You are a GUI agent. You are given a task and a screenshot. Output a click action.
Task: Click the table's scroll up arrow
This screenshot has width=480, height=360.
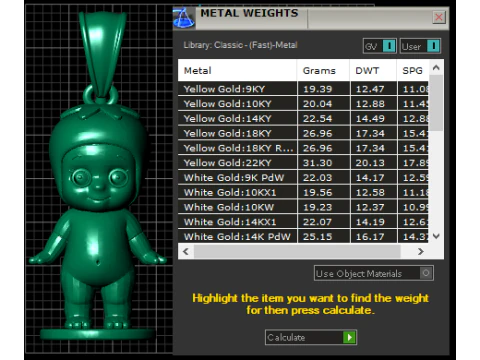tap(436, 68)
